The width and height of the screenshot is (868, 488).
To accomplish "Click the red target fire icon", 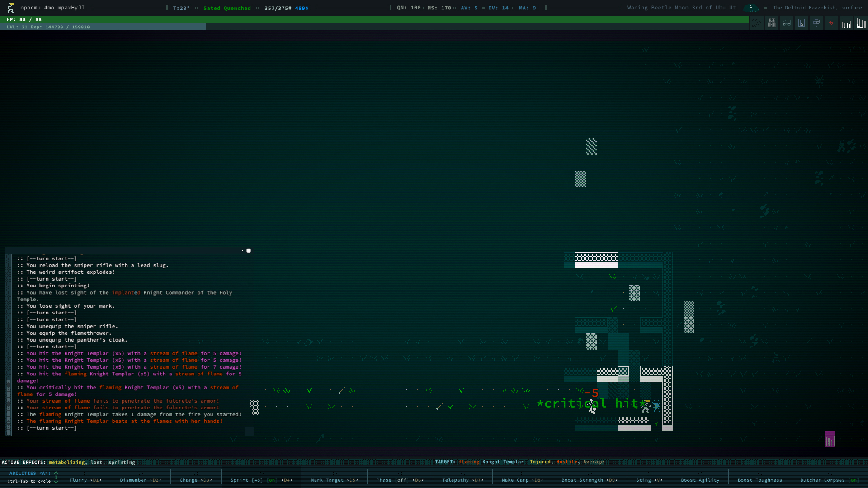I will tap(831, 23).
